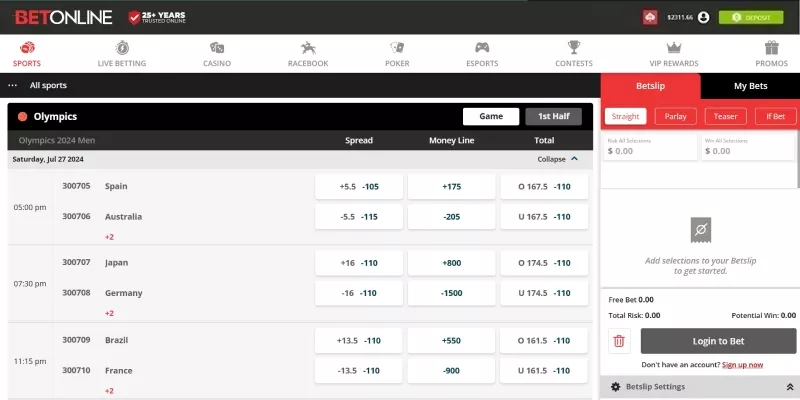Switch to the Betslip tab
This screenshot has width=800, height=400.
click(x=651, y=86)
